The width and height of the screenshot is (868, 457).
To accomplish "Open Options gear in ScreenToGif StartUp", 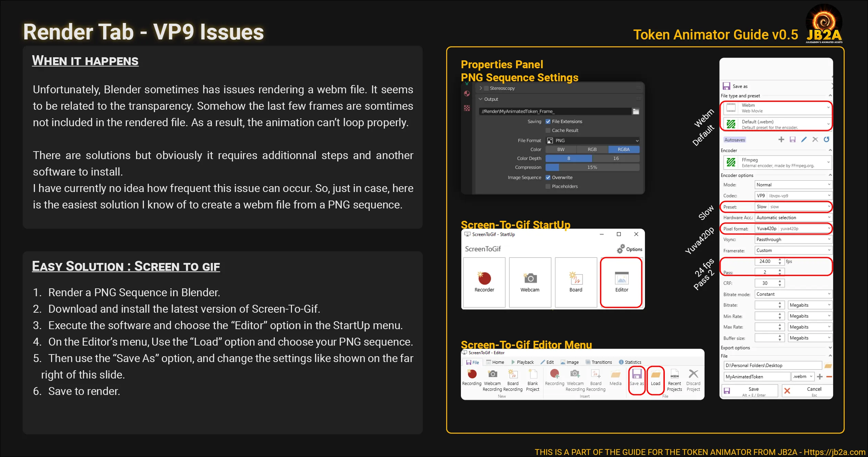I will (629, 249).
